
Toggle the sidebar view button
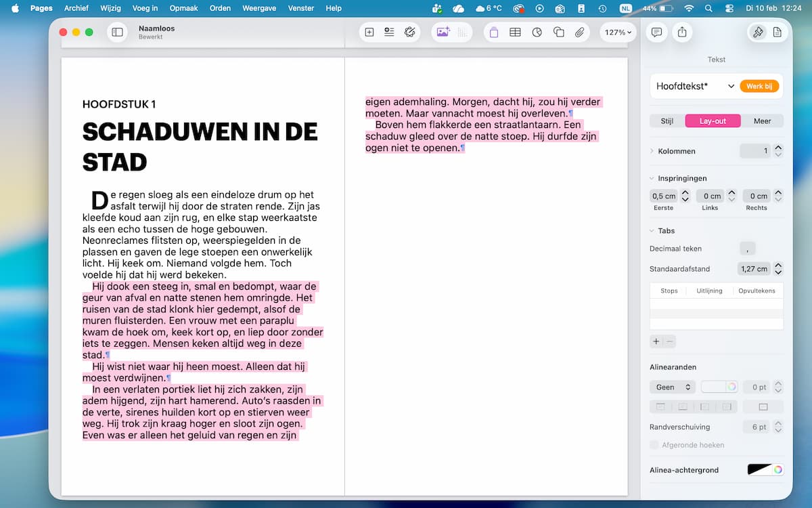117,32
